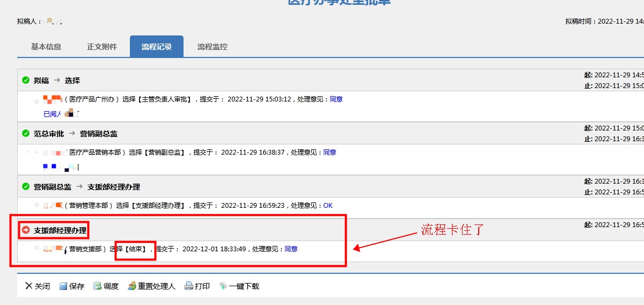Screen dimensions: 644x305
Task: Click 同意 opinion in 医疗产品广州办 row
Action: [x=336, y=99]
